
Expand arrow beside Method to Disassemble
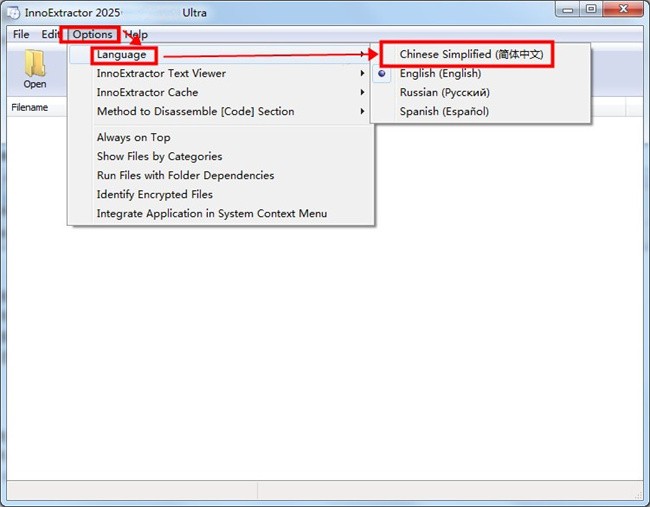point(362,112)
